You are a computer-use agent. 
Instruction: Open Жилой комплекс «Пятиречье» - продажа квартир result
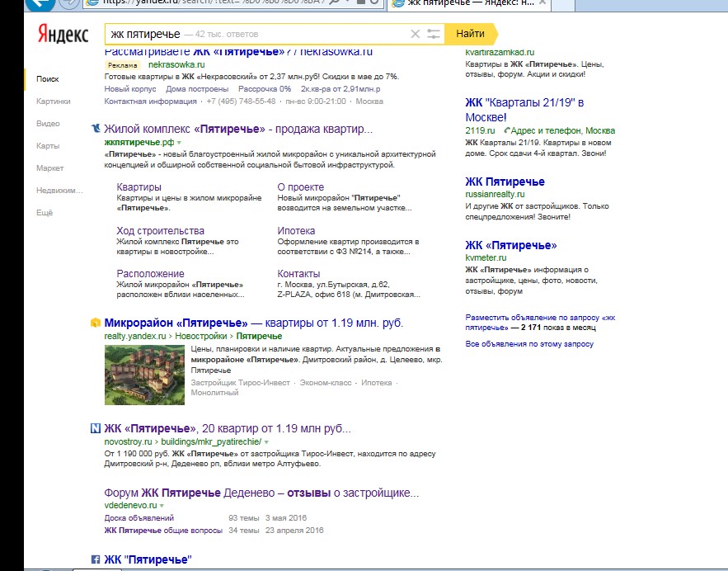238,129
